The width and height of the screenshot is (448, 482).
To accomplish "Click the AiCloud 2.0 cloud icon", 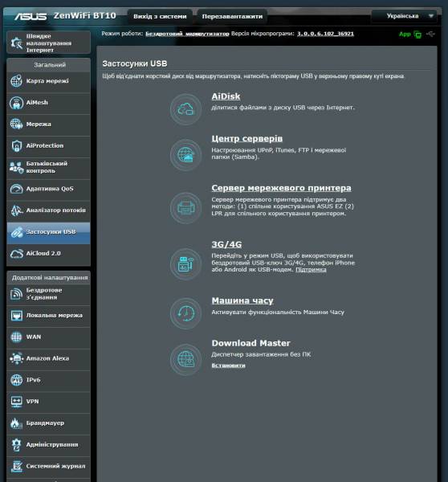I will pos(16,254).
